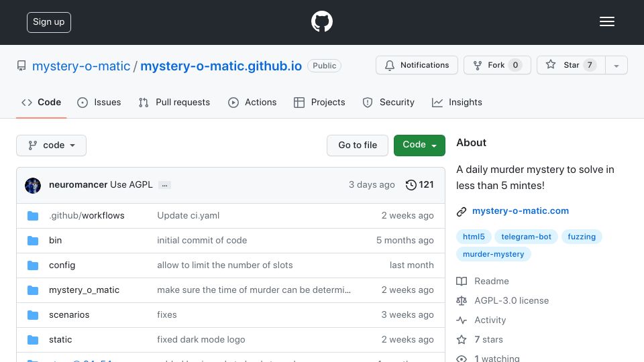The height and width of the screenshot is (362, 644).
Task: Click the folder icon for .github/workflows
Action: click(33, 216)
